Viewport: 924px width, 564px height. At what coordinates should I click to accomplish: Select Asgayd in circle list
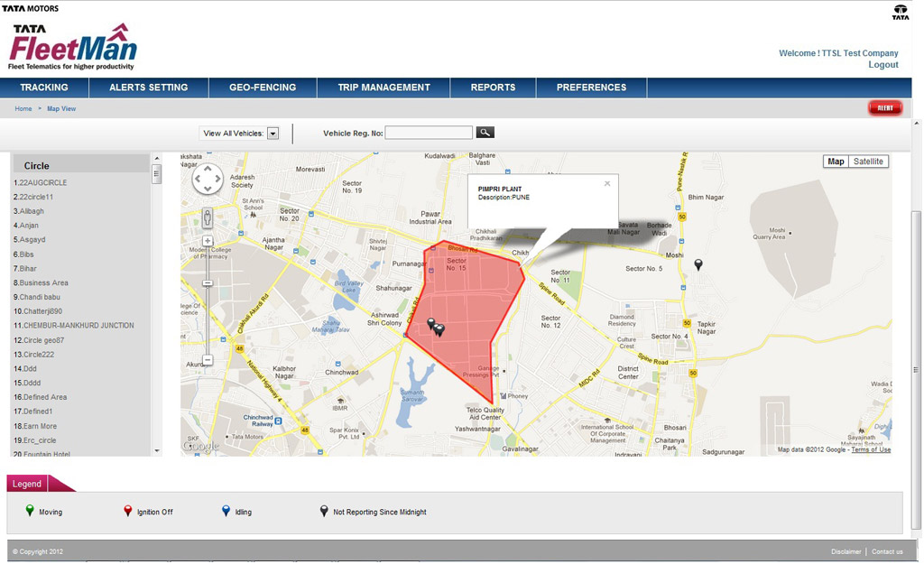[30, 240]
